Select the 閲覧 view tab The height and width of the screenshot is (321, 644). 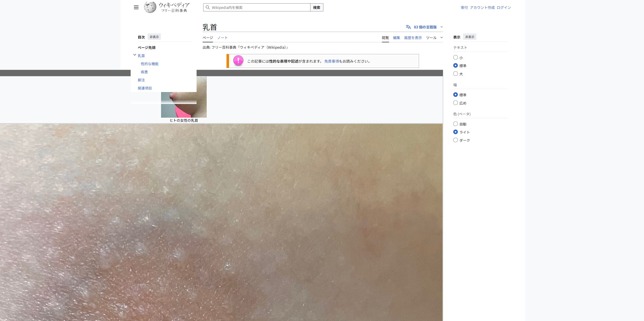385,38
